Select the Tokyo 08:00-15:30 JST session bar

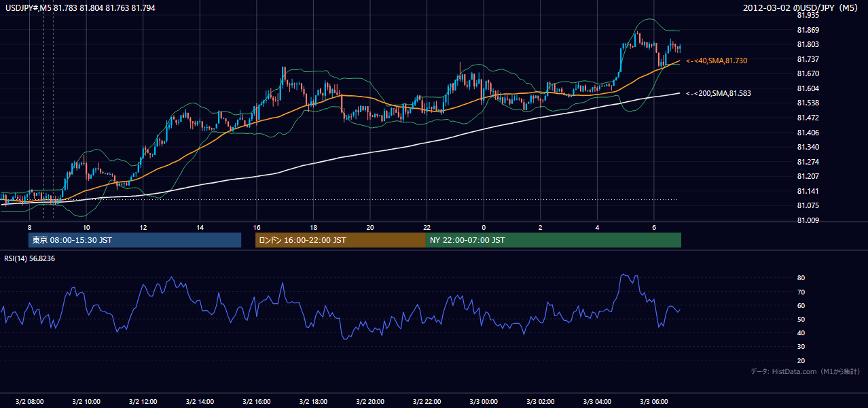(135, 240)
